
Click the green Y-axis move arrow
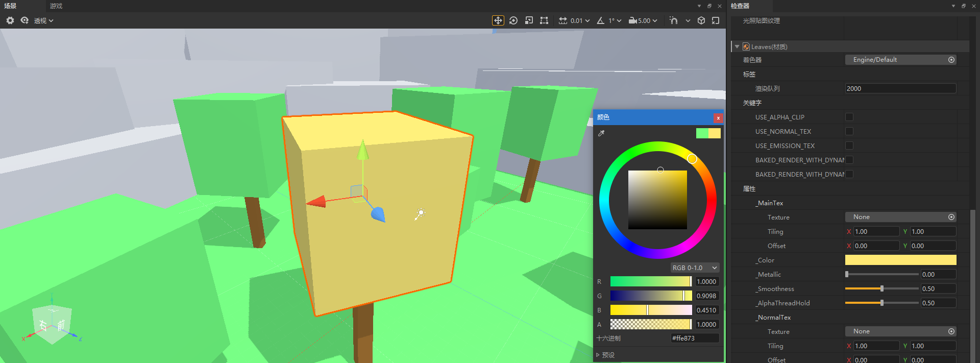click(362, 150)
